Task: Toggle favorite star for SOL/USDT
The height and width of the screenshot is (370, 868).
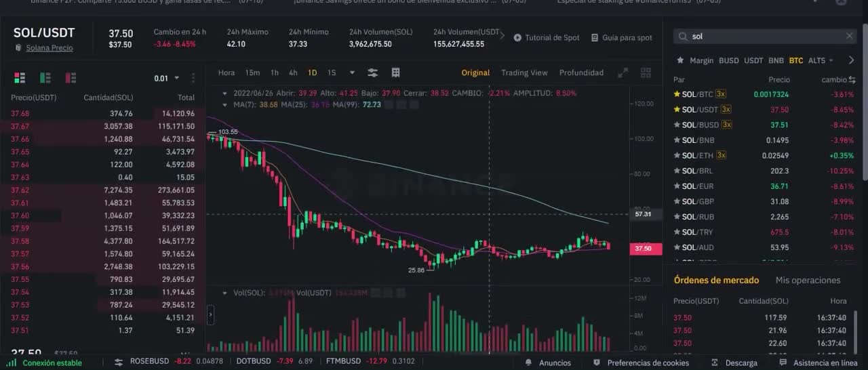Action: [x=677, y=109]
